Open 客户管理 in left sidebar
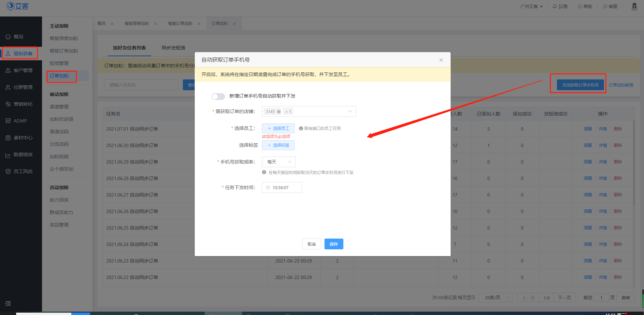The height and width of the screenshot is (315, 644). (x=23, y=70)
